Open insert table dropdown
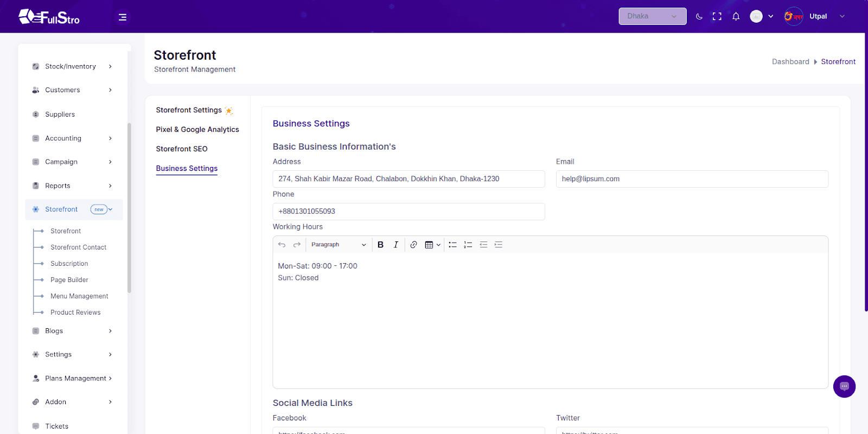Viewport: 868px width, 434px height. (x=432, y=245)
